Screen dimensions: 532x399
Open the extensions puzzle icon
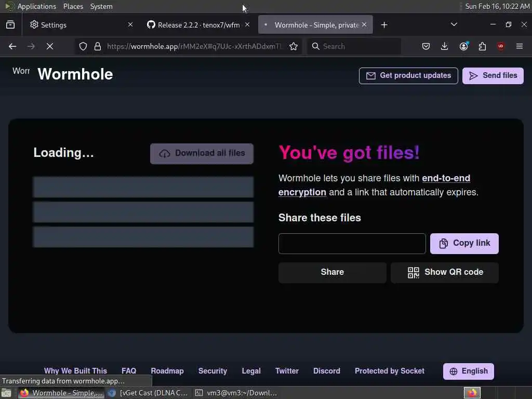pyautogui.click(x=482, y=46)
